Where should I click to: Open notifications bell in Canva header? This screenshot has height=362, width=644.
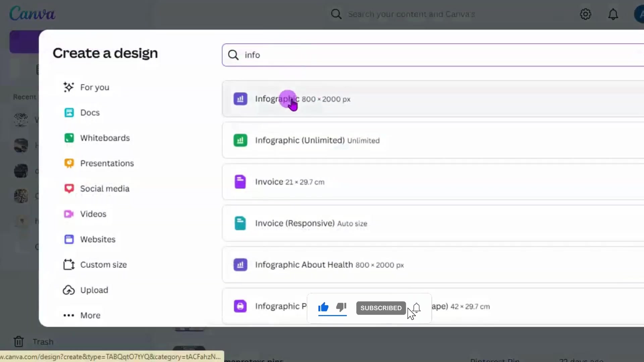pyautogui.click(x=613, y=14)
